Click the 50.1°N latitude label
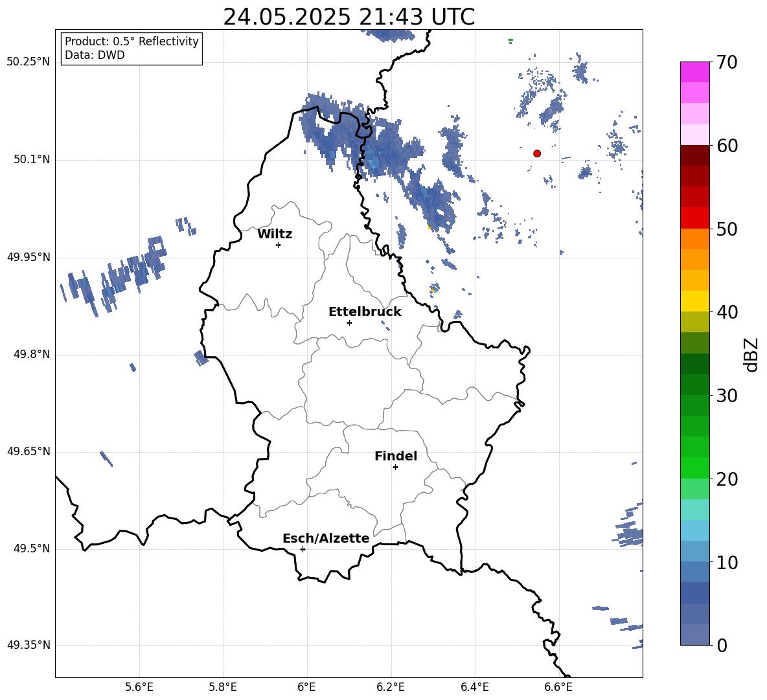The height and width of the screenshot is (700, 767). [x=31, y=160]
